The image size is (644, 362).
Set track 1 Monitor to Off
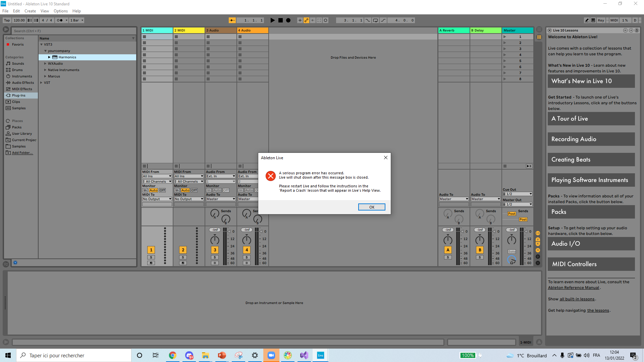click(x=162, y=190)
